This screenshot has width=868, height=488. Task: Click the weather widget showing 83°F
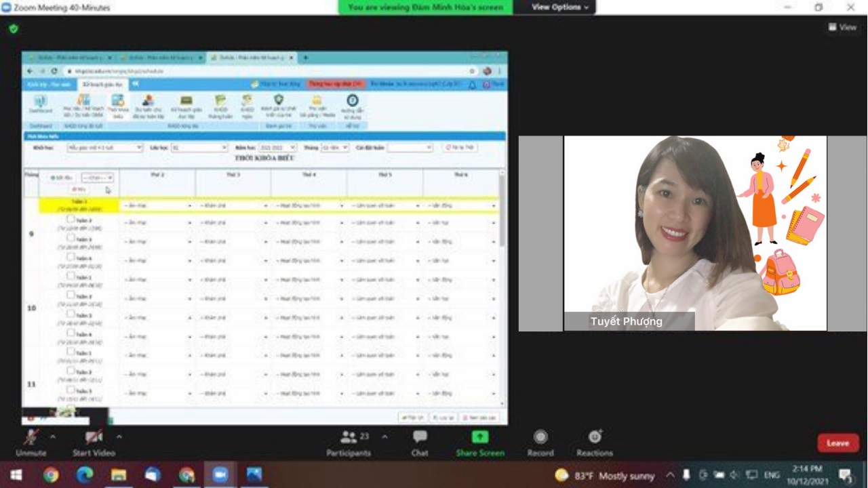point(604,476)
